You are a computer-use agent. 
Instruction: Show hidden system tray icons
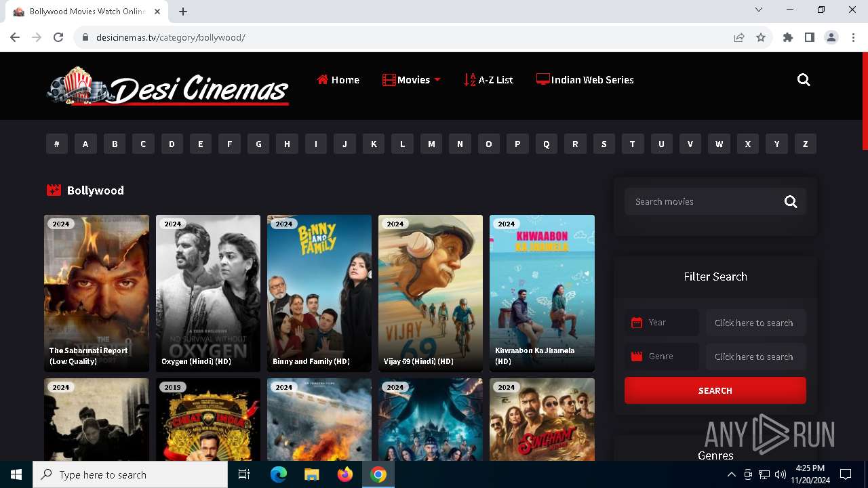(731, 474)
